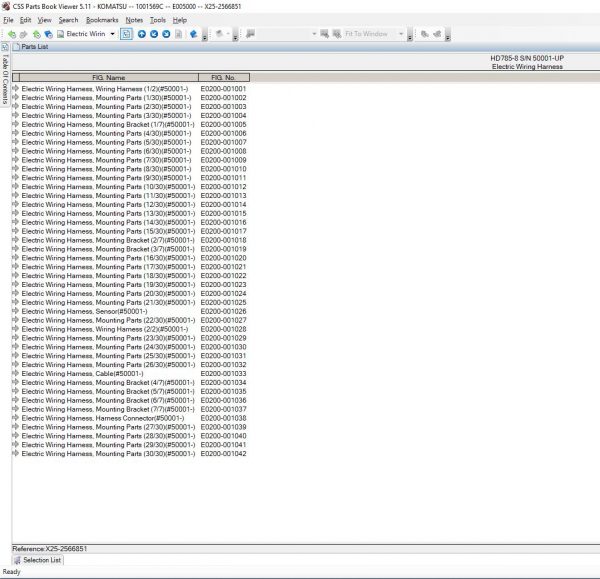Open the dropdown arrow beside the note pin
Image resolution: width=600 pixels, height=579 pixels.
(x=228, y=34)
